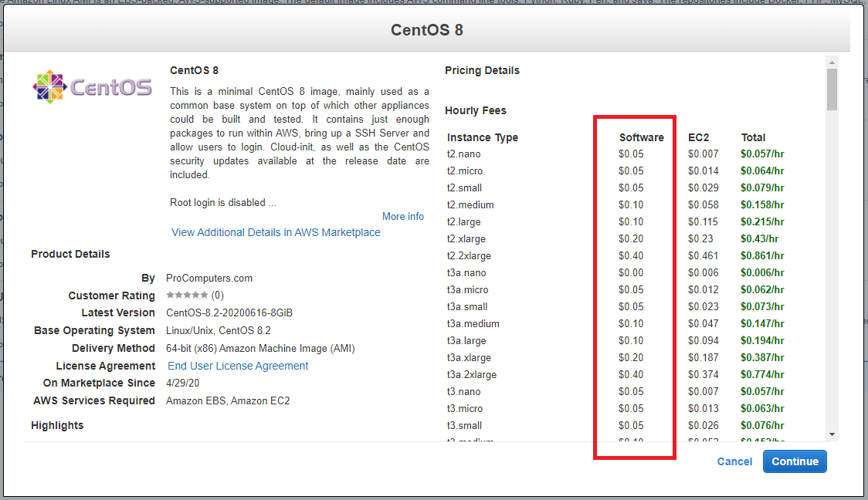868x500 pixels.
Task: Click the CentOS logo image
Action: point(92,87)
